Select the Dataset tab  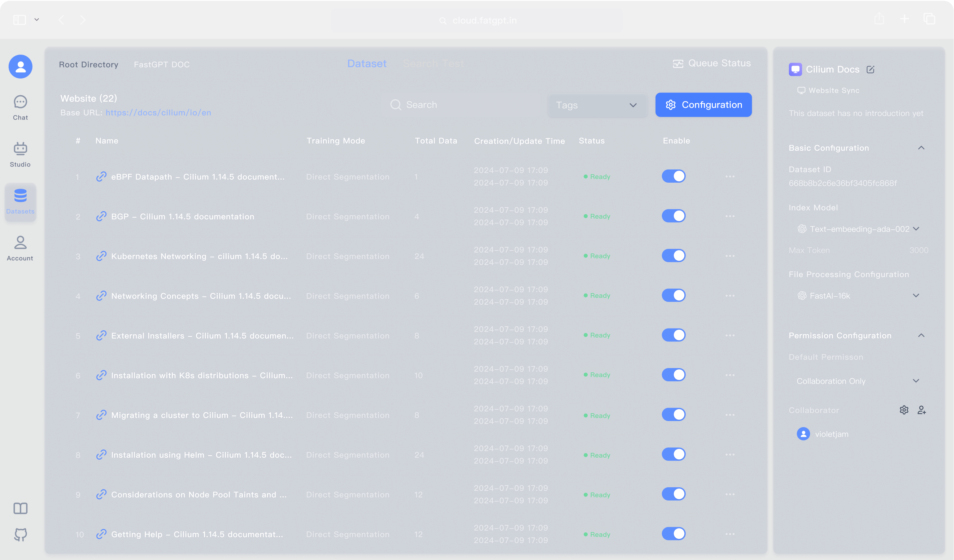pos(366,63)
